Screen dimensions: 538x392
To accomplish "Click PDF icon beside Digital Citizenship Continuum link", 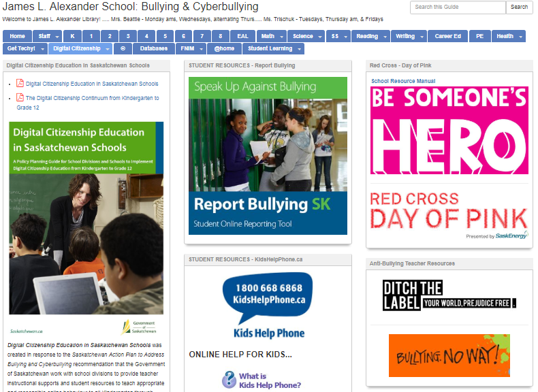I will pos(20,97).
